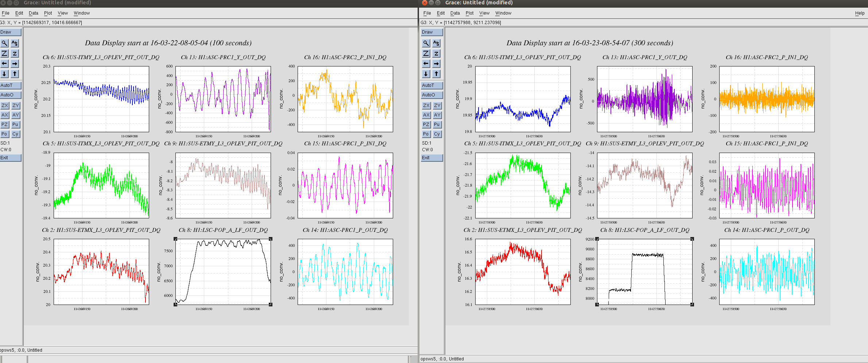Click the down-arrow scroll icon in left window
This screenshot has width=868, height=363.
[x=4, y=74]
